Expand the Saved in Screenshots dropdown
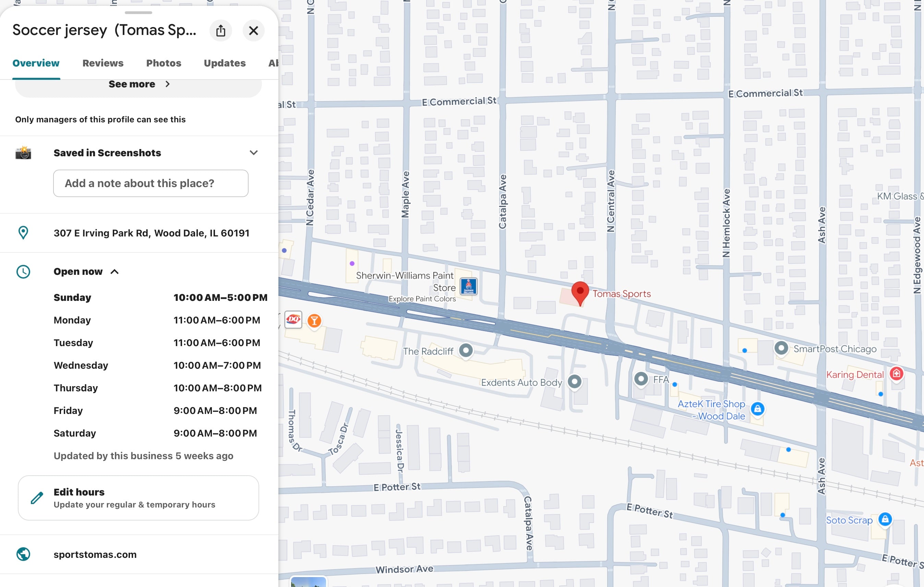The width and height of the screenshot is (924, 587). pyautogui.click(x=253, y=152)
